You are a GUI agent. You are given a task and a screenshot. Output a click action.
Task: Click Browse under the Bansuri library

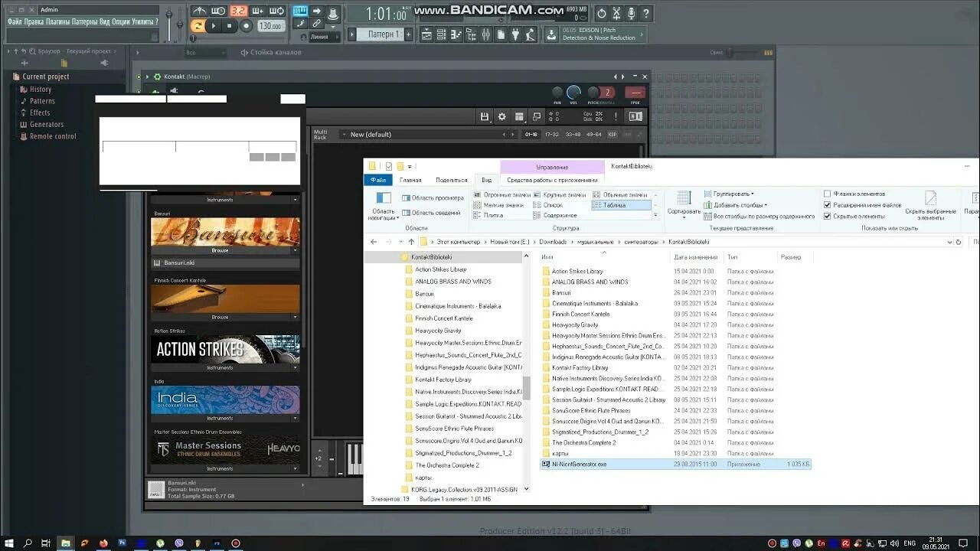(220, 250)
